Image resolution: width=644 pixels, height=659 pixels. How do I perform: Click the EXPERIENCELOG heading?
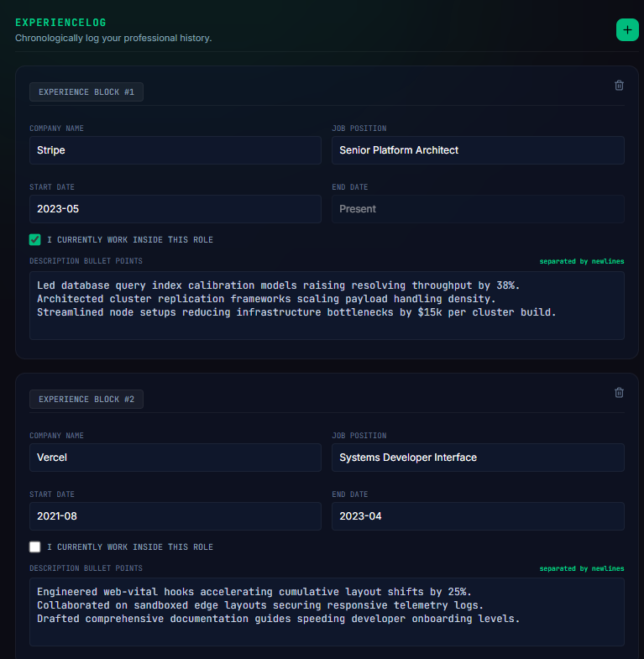(60, 23)
